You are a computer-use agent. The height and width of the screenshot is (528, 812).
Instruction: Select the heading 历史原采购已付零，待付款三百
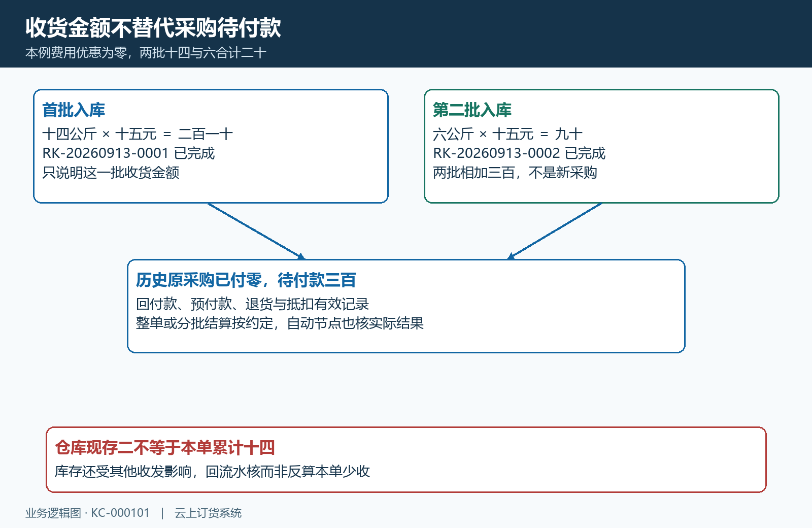[x=246, y=280]
